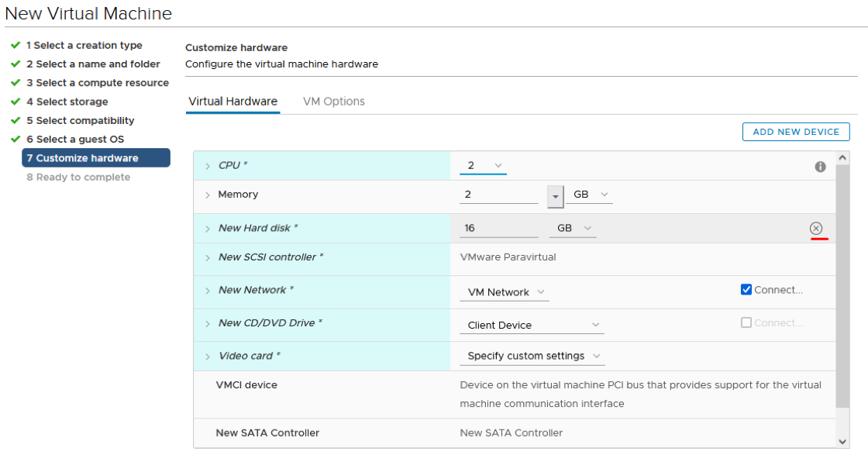
Task: Click the VMCI device row label
Action: pos(246,384)
